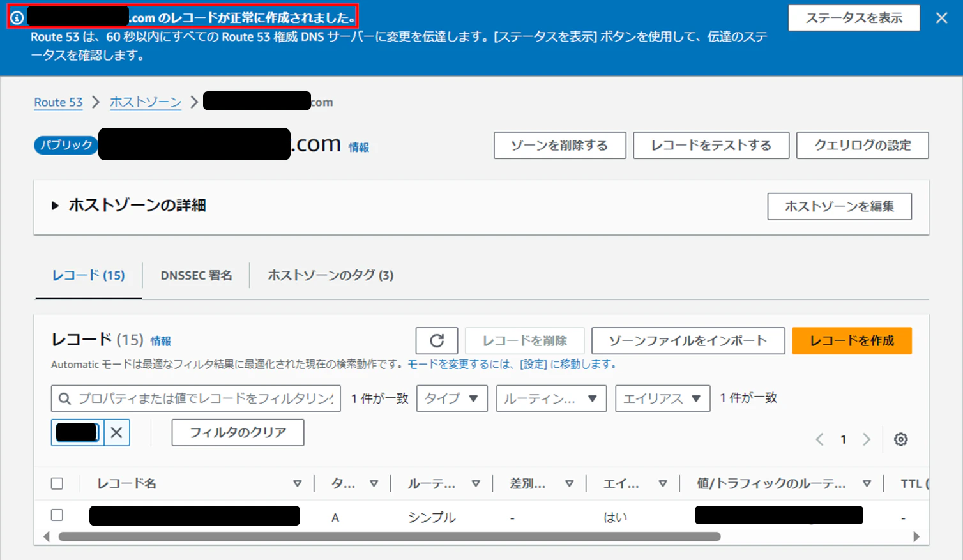Switch to the レコード (15) tab
963x560 pixels.
point(89,275)
